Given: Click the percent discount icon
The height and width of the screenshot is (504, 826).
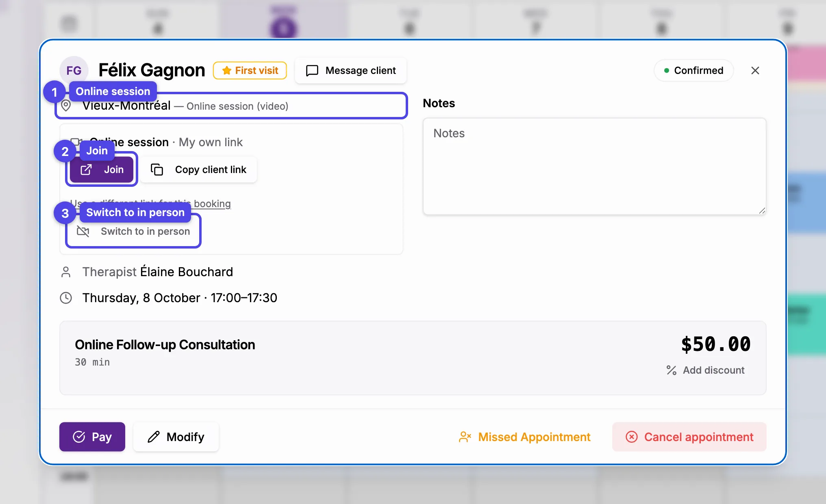Looking at the screenshot, I should point(672,370).
